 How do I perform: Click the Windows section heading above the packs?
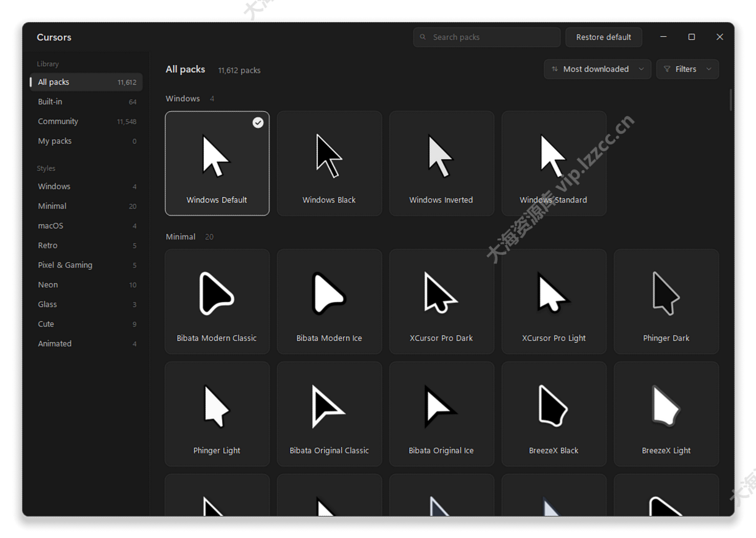183,99
